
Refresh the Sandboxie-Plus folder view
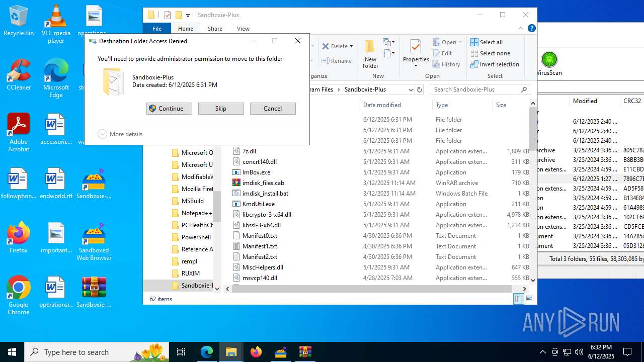coord(420,89)
